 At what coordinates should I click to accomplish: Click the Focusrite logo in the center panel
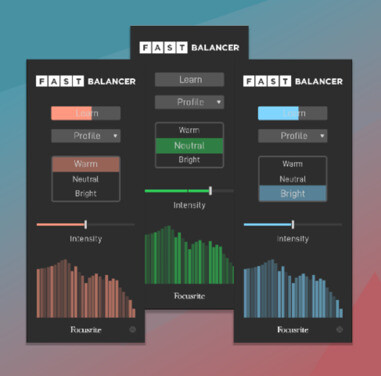[189, 296]
